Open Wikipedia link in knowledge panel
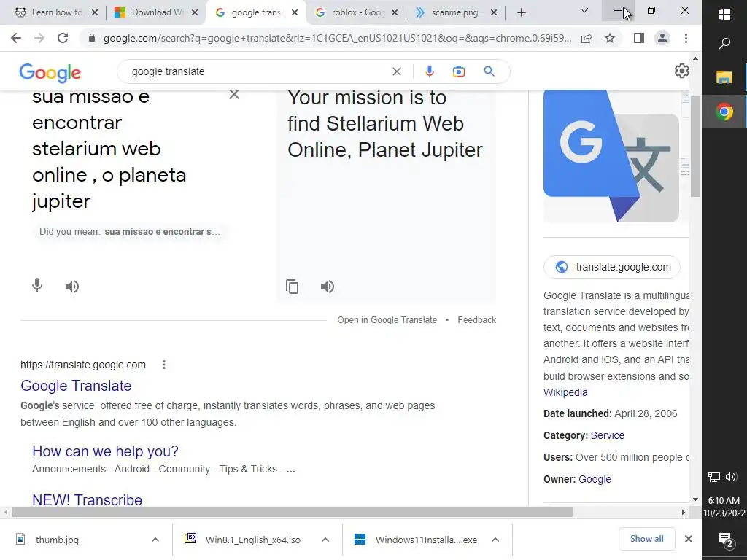Image resolution: width=747 pixels, height=560 pixels. click(x=565, y=392)
